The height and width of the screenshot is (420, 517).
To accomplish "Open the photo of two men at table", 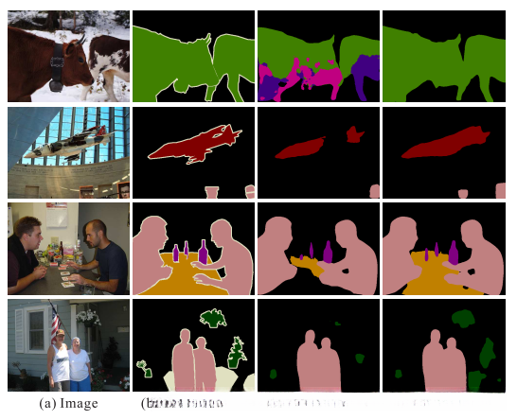I will click(x=68, y=249).
